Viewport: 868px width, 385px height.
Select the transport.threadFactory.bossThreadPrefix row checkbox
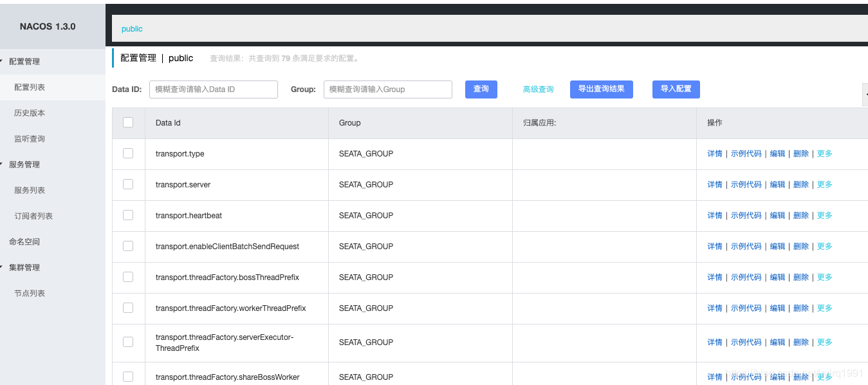click(128, 277)
